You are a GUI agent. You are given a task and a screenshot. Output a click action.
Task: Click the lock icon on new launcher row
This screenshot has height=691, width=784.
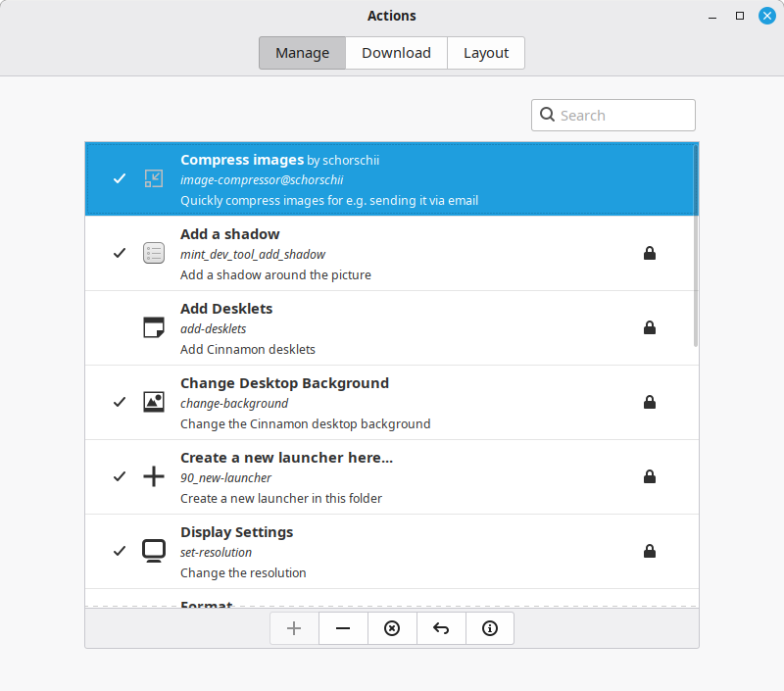pyautogui.click(x=650, y=476)
